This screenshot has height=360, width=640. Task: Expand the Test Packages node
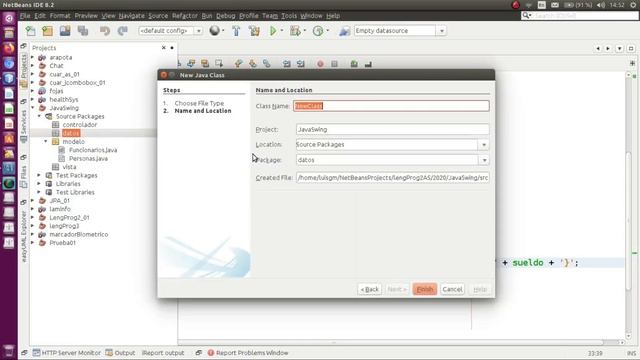point(40,176)
